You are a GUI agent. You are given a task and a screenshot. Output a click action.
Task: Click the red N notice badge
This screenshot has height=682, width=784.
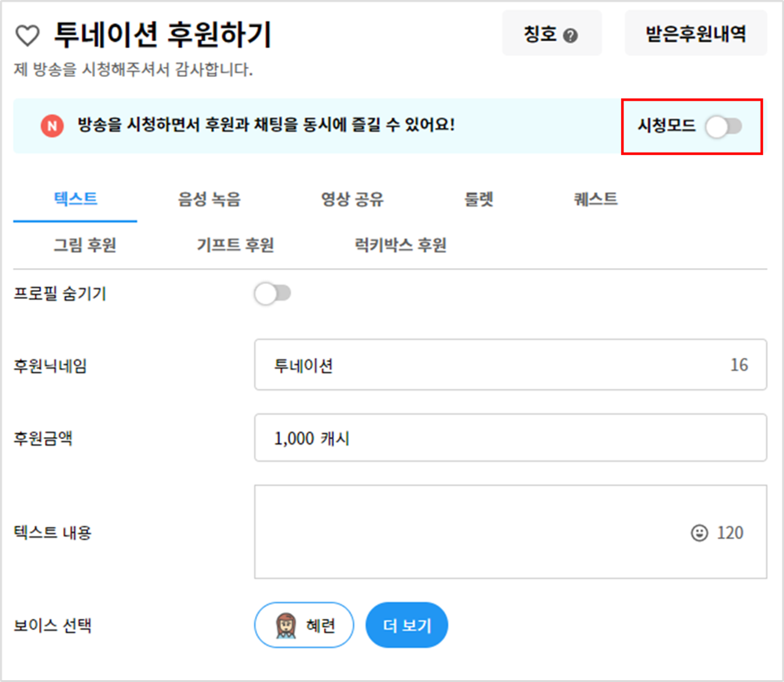pyautogui.click(x=52, y=126)
